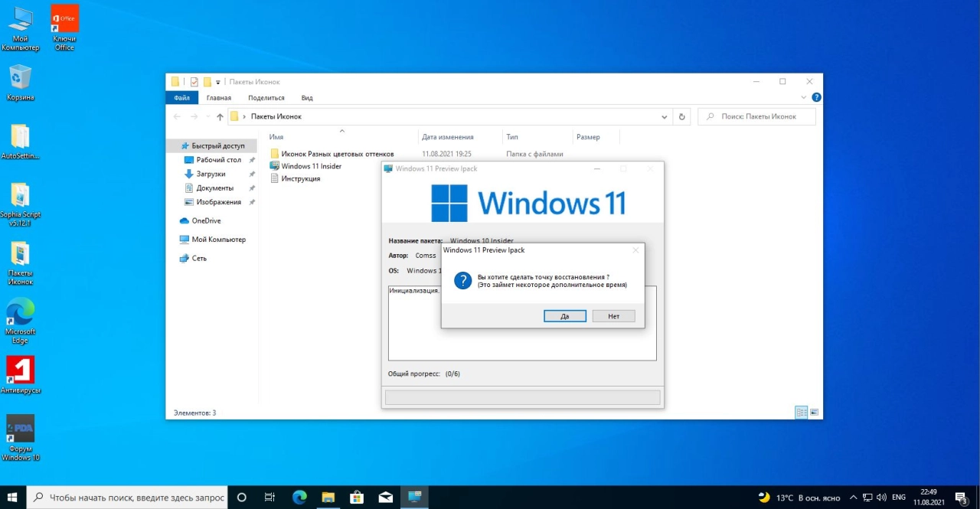Screen dimensions: 980x509
Task: Open Customize Quick Access Toolbar dropdown
Action: click(x=218, y=82)
